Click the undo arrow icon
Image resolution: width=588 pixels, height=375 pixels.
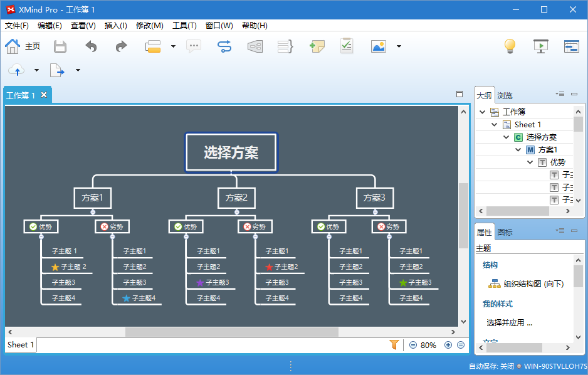pyautogui.click(x=92, y=46)
